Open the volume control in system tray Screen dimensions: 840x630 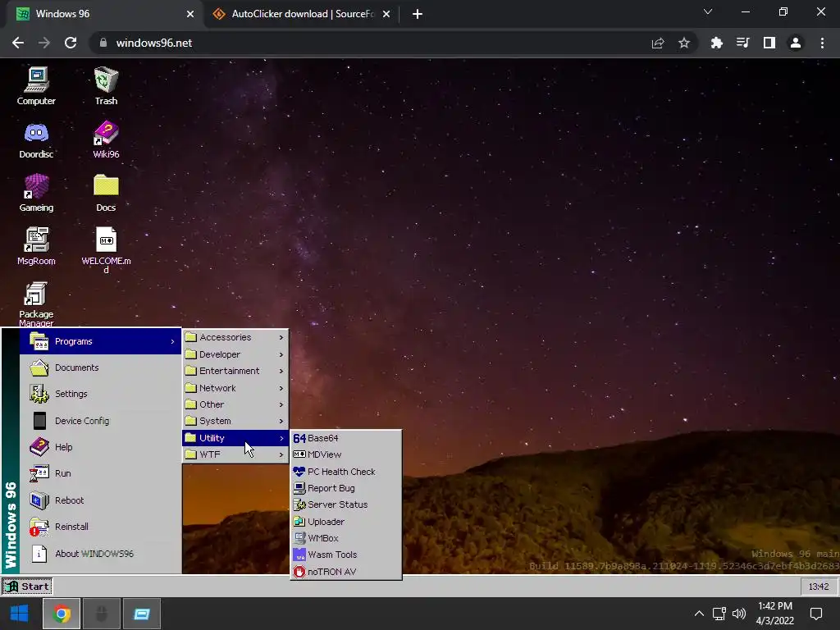coord(739,614)
